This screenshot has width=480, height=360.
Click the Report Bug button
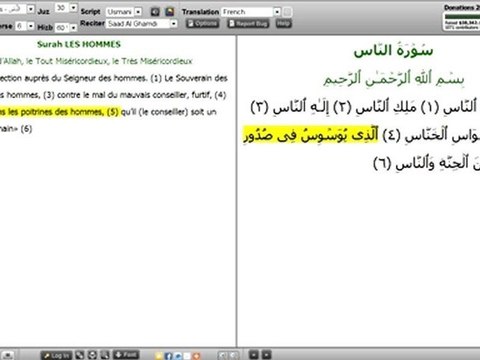[248, 24]
